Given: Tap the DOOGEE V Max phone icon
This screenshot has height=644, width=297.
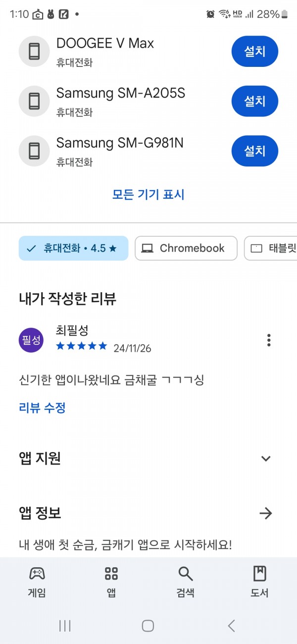Looking at the screenshot, I should (34, 51).
